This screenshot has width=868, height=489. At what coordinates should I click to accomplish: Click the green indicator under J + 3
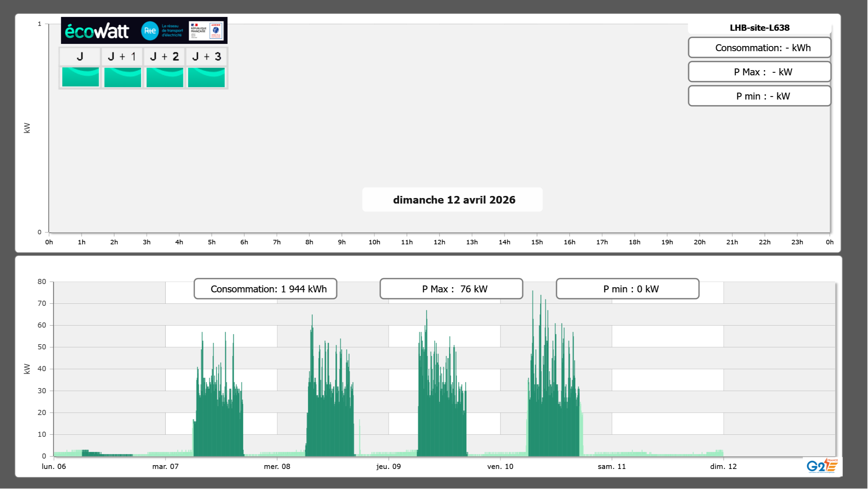pyautogui.click(x=206, y=77)
